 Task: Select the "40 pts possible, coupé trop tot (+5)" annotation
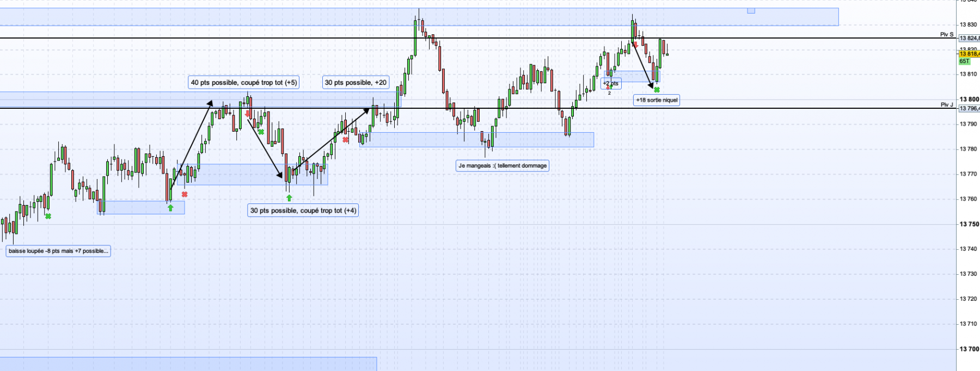pos(244,83)
